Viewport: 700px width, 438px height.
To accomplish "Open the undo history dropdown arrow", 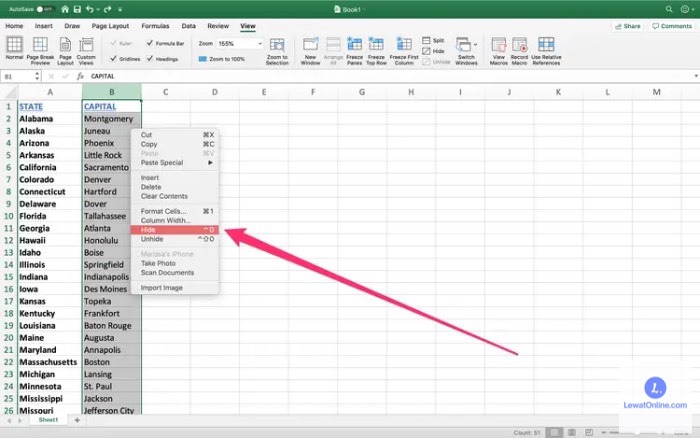I will click(98, 9).
